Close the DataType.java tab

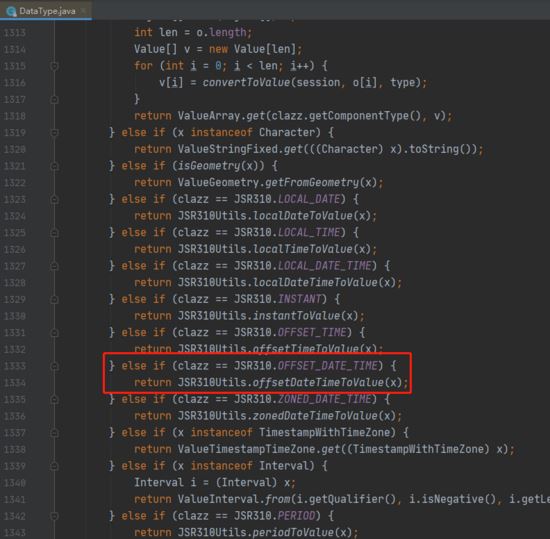tap(83, 11)
